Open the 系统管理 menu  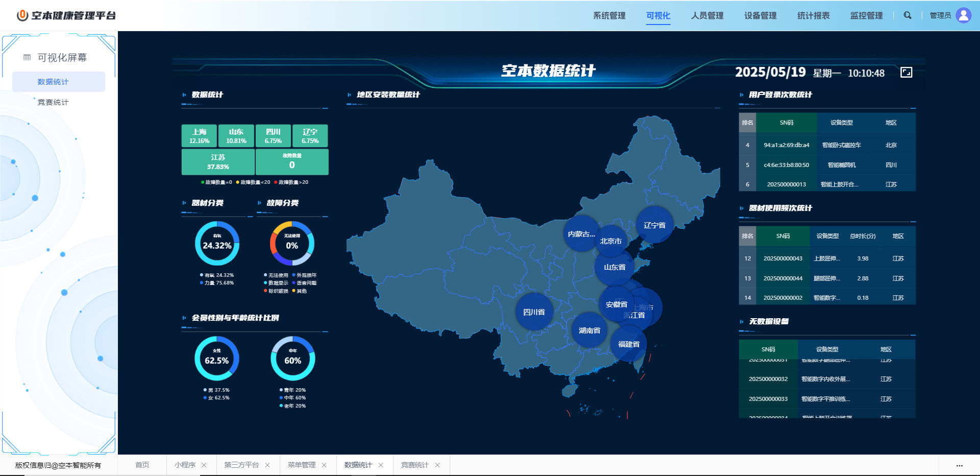(609, 16)
